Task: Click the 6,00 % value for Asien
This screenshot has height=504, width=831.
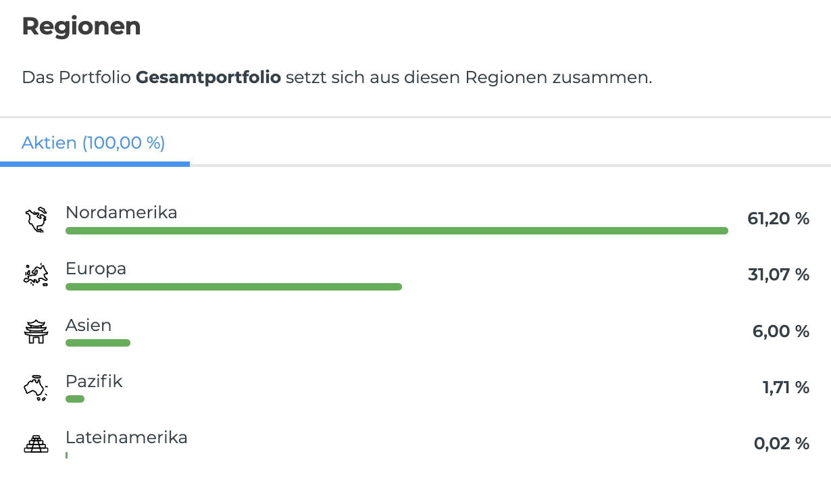Action: [780, 331]
